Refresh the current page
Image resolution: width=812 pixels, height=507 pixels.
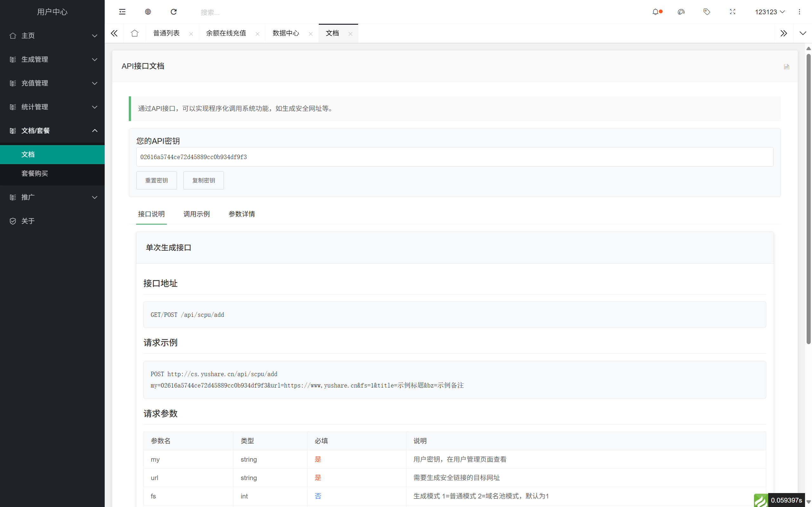174,12
